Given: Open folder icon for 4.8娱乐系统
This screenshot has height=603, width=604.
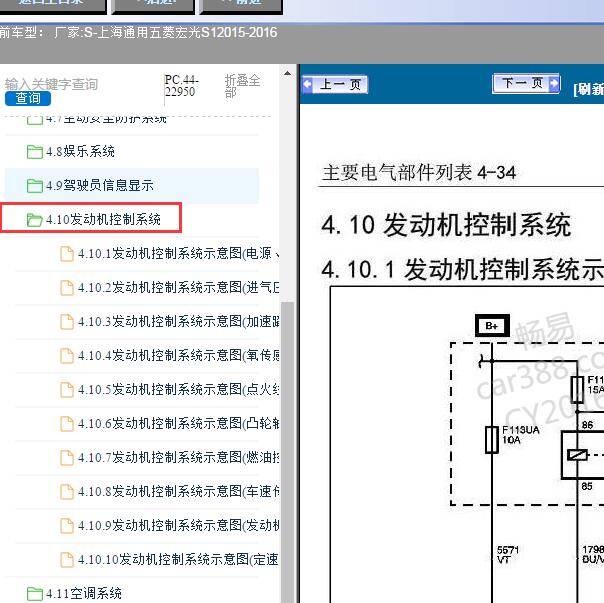Looking at the screenshot, I should [x=35, y=152].
